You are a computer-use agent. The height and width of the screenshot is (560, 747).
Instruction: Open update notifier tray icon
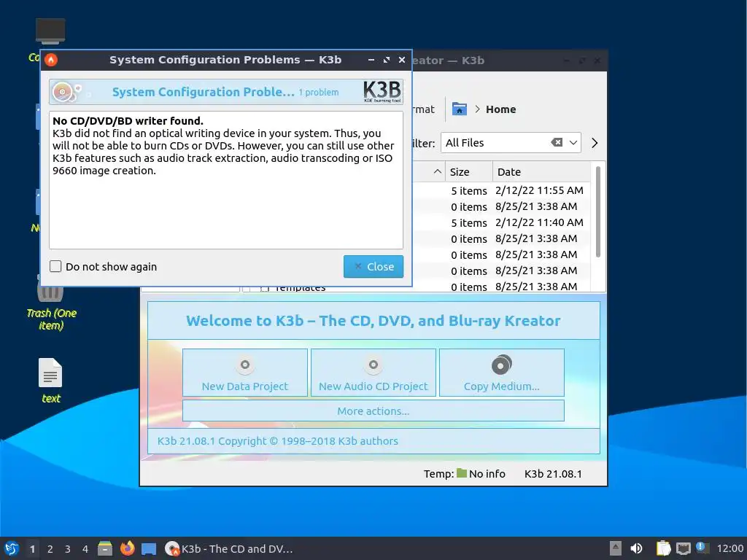tap(703, 548)
